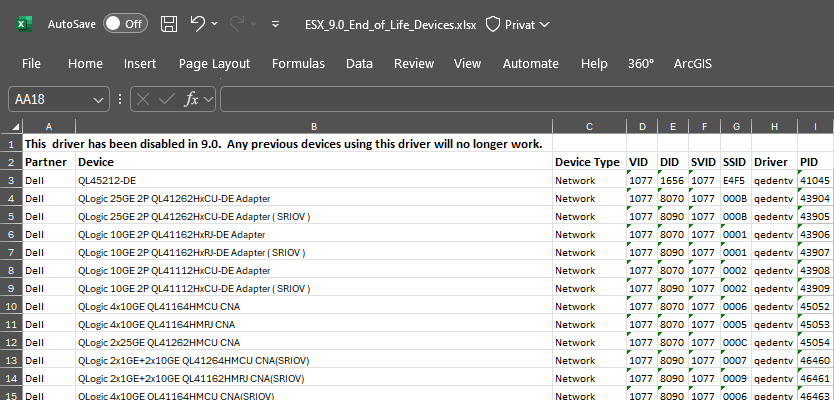
Task: Click the Undo arrow icon
Action: (x=199, y=24)
